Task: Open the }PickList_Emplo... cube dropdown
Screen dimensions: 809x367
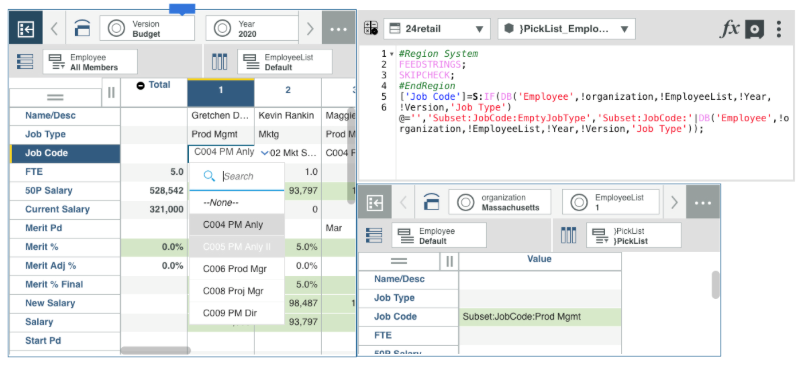Action: [x=566, y=29]
